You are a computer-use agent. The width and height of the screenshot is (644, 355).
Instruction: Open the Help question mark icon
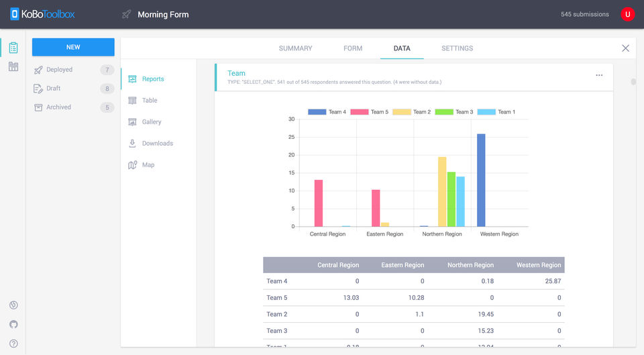pyautogui.click(x=13, y=344)
